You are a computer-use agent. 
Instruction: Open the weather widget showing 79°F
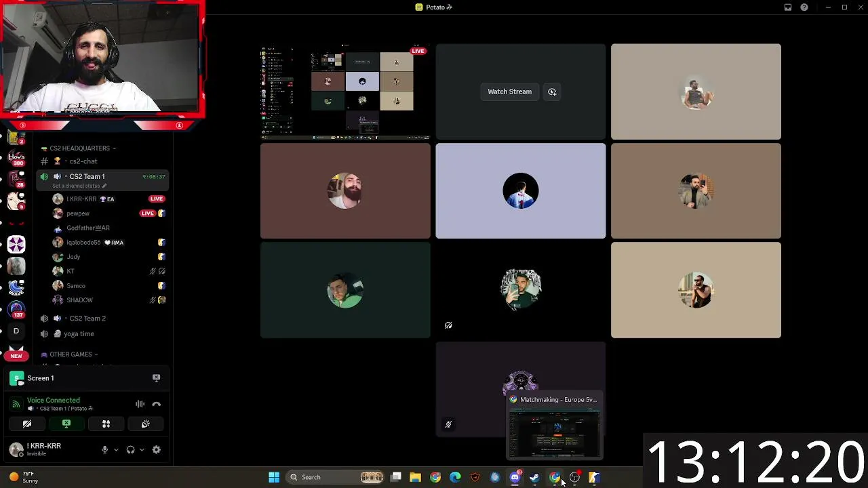coord(23,477)
